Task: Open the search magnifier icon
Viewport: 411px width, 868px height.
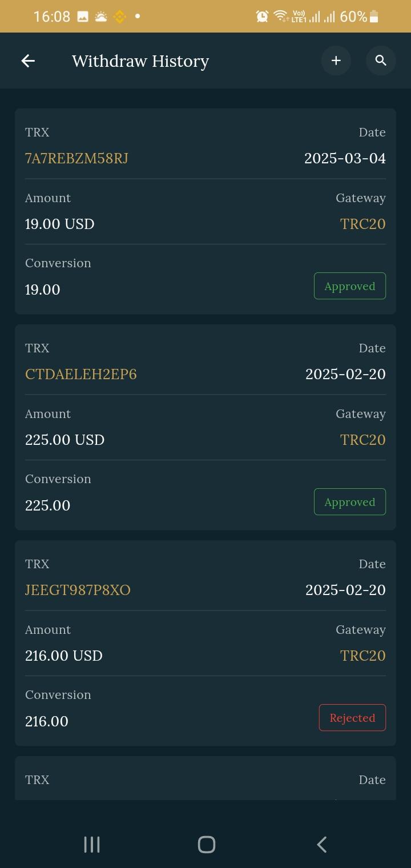Action: 381,61
